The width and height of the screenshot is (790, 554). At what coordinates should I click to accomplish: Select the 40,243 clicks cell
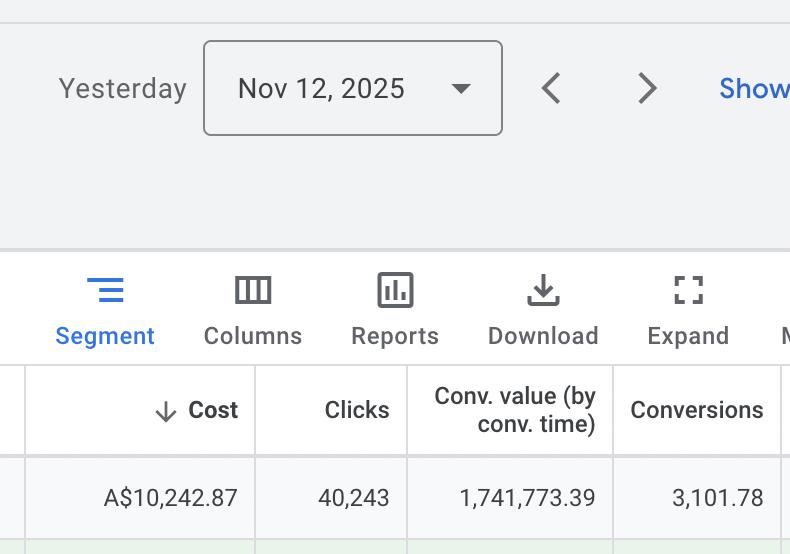click(x=331, y=498)
